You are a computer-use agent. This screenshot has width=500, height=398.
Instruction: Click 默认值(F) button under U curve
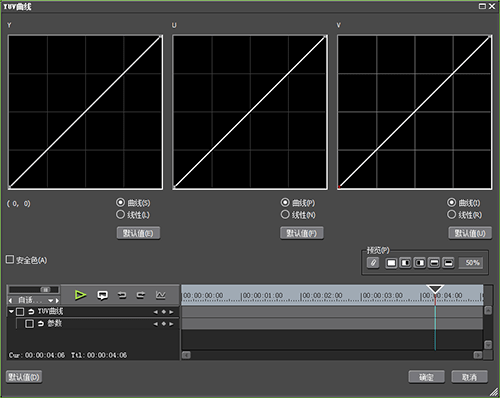[302, 233]
